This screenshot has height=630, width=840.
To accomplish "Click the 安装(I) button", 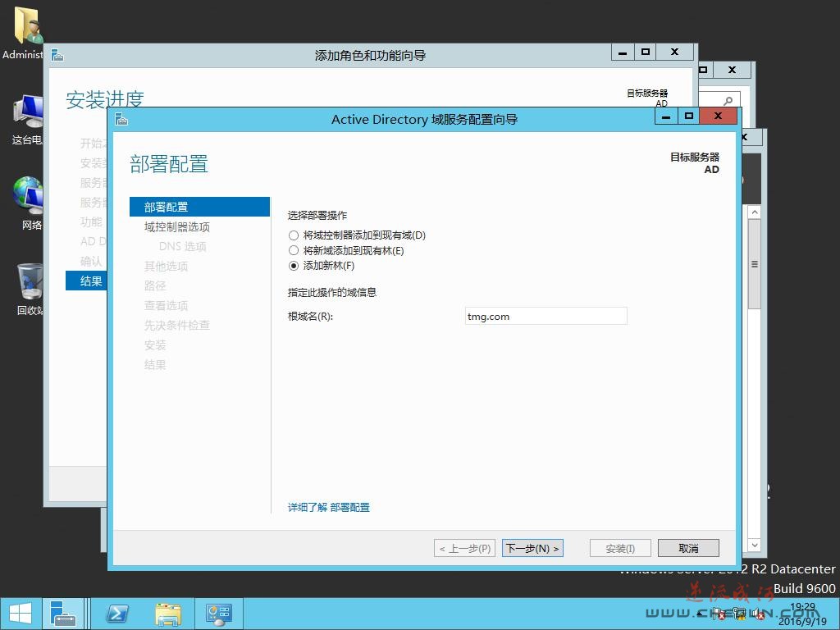I will [x=620, y=548].
